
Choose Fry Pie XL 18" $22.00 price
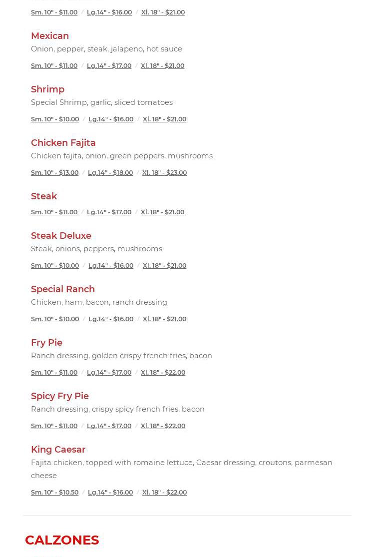[163, 372]
